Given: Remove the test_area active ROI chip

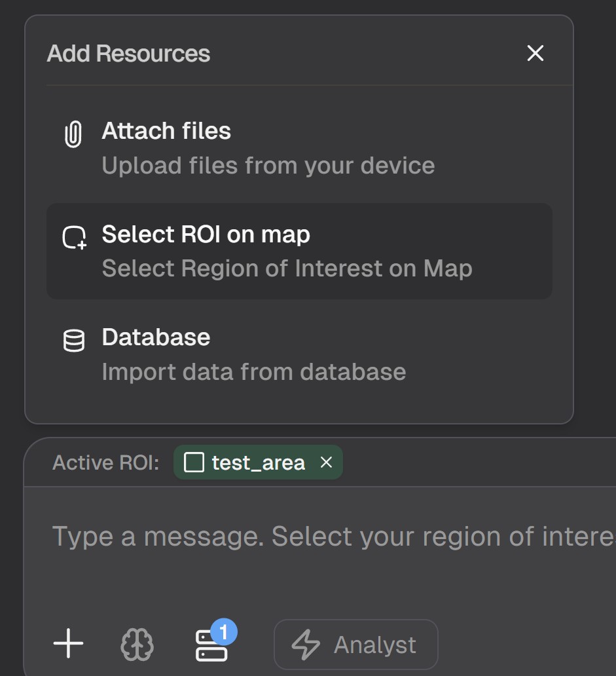Looking at the screenshot, I should click(326, 462).
